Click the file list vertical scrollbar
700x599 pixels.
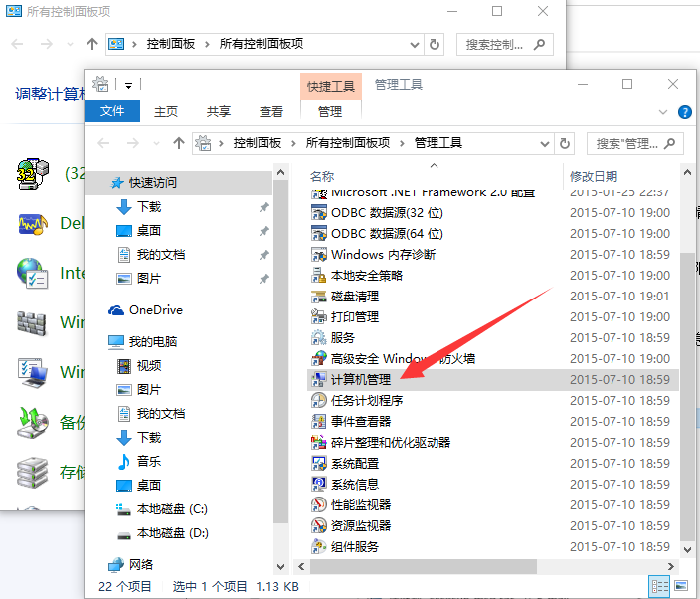click(687, 398)
